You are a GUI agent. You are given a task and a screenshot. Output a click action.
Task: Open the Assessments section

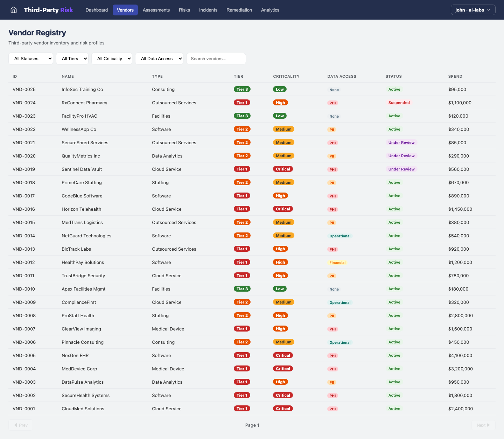(156, 10)
